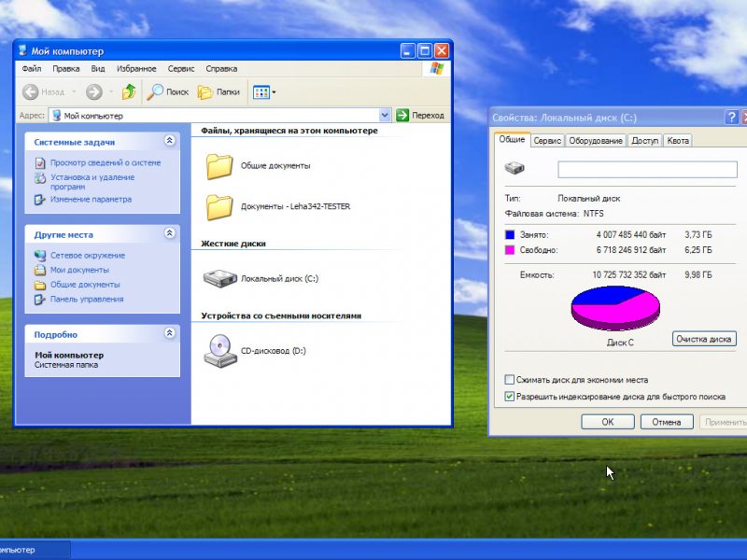Screen dimensions: 747x560
Task: Open Мои документы in sidebar
Action: pos(79,270)
